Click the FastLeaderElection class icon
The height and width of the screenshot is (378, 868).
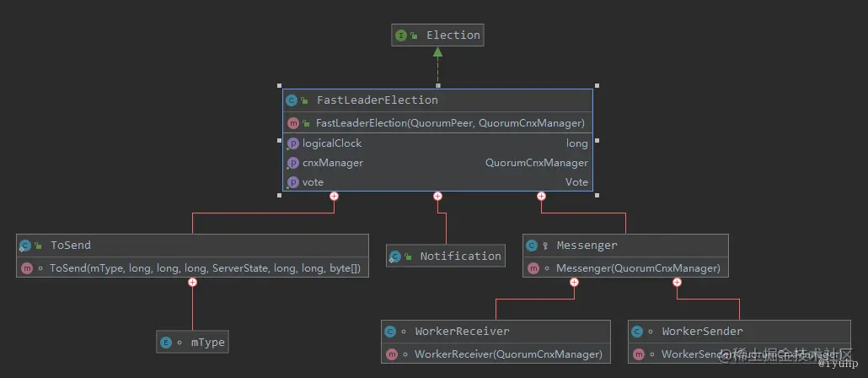(x=292, y=100)
